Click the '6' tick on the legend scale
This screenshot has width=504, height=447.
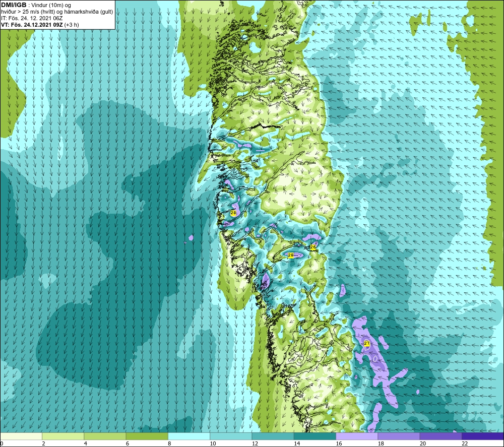[128, 443]
